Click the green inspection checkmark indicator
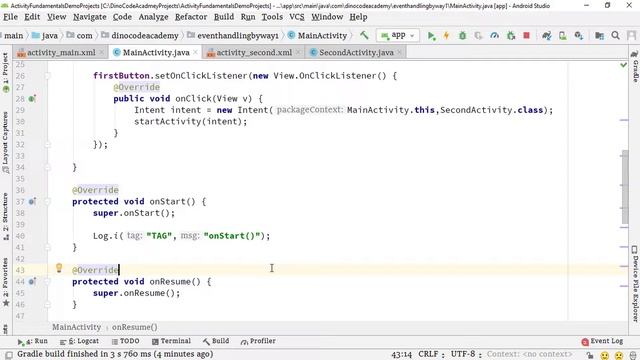 coord(623,65)
